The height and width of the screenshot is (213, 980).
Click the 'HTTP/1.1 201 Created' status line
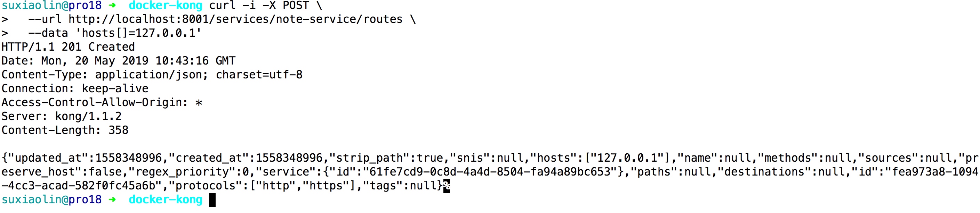[x=68, y=47]
